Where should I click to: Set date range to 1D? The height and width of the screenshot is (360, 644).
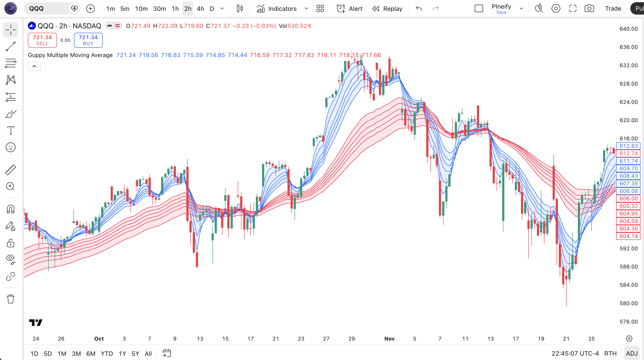[x=34, y=354]
